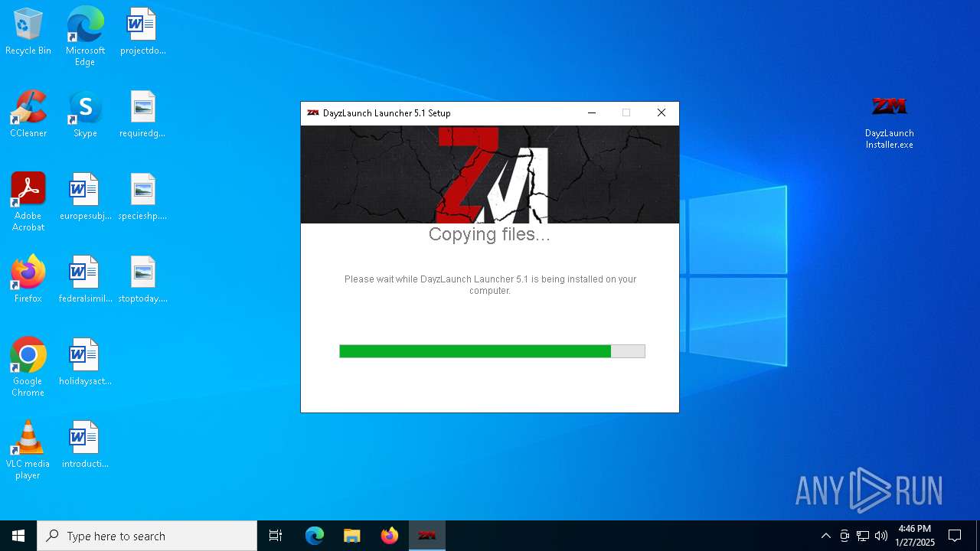Open File Explorer from the taskbar
Viewport: 980px width, 551px height.
point(352,536)
